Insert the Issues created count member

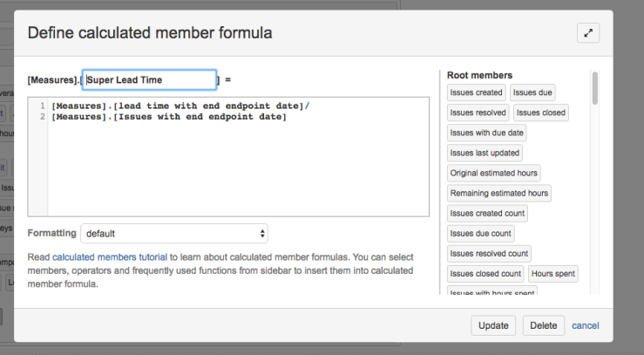487,213
